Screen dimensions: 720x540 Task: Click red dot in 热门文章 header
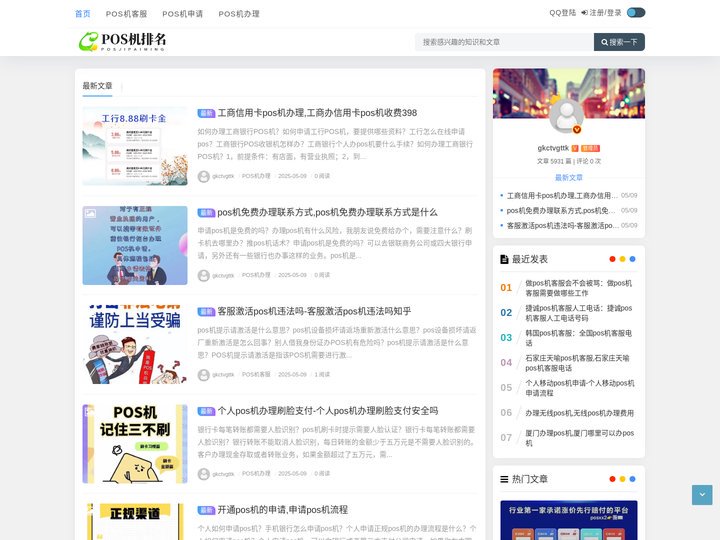pyautogui.click(x=612, y=479)
